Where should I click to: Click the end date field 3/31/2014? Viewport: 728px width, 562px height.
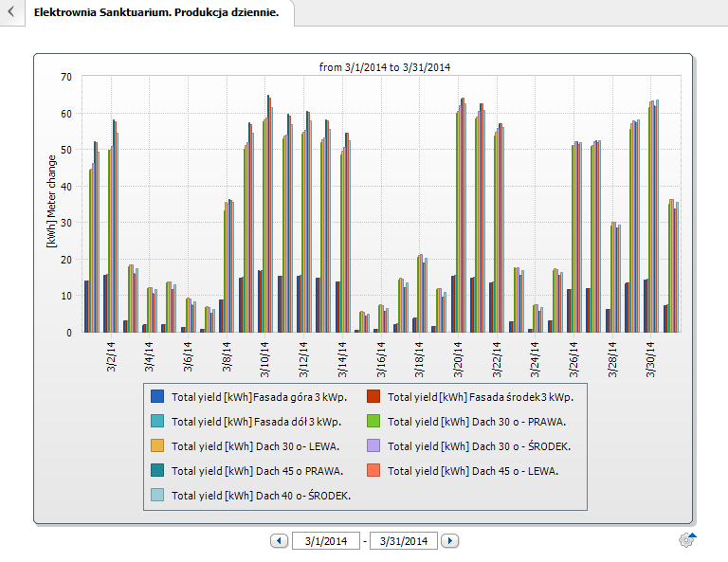coord(404,541)
